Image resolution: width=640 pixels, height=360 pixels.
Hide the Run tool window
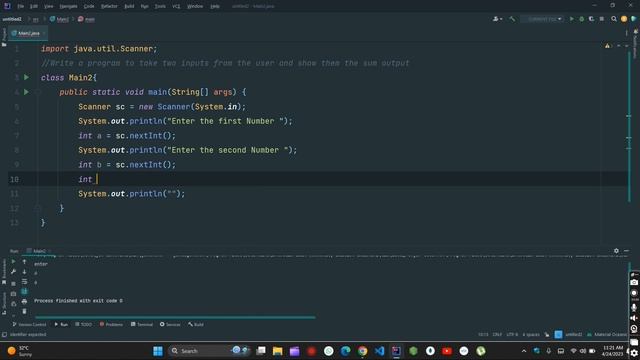(627, 251)
